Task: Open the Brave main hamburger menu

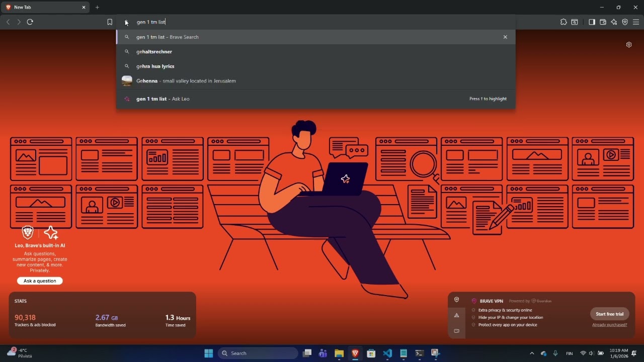Action: (636, 22)
